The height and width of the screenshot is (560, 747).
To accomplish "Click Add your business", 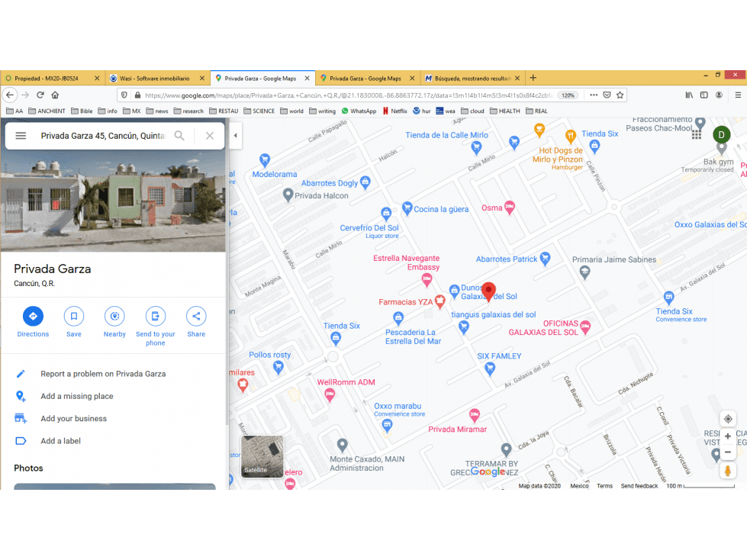I will pos(73,419).
